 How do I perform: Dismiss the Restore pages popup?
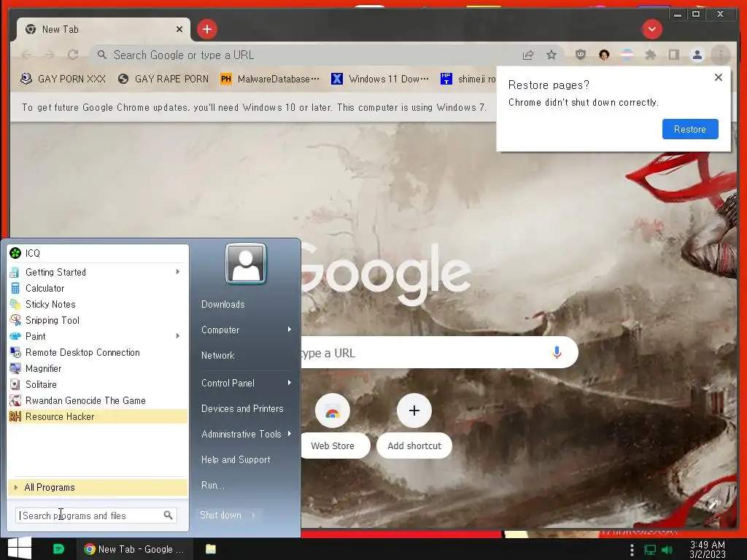tap(719, 77)
